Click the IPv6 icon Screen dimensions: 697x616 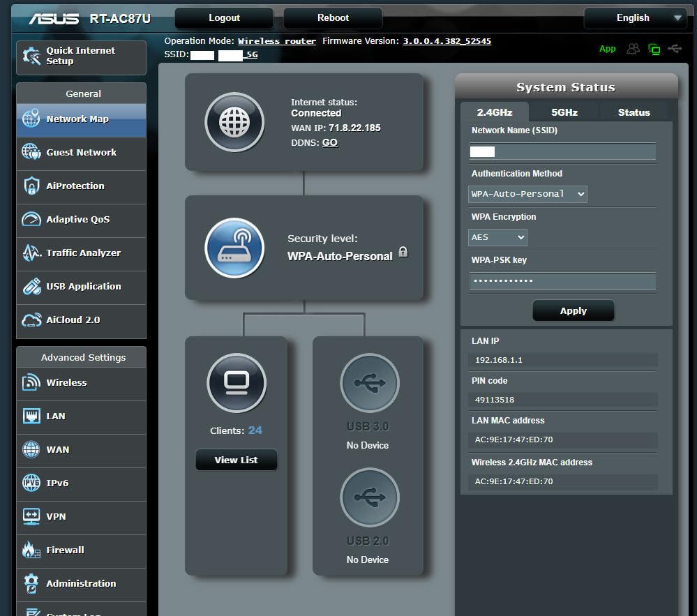(31, 483)
